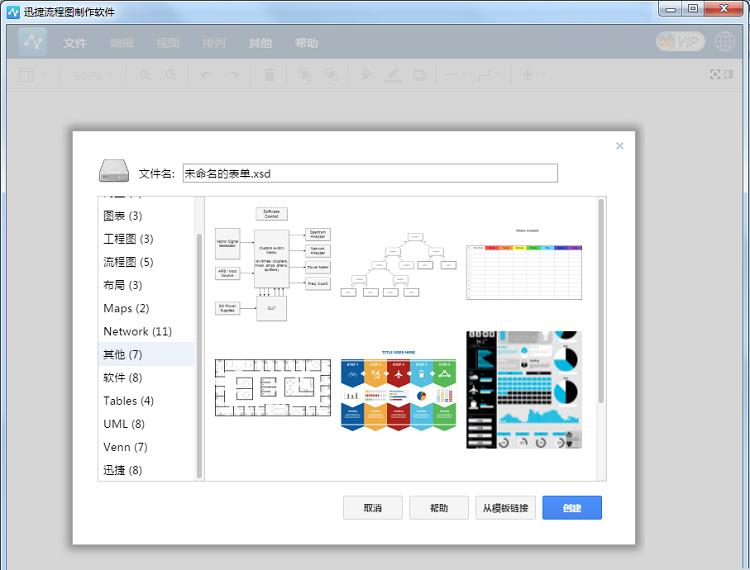Click the 取消 button
Screen dimensions: 750x570
373,508
